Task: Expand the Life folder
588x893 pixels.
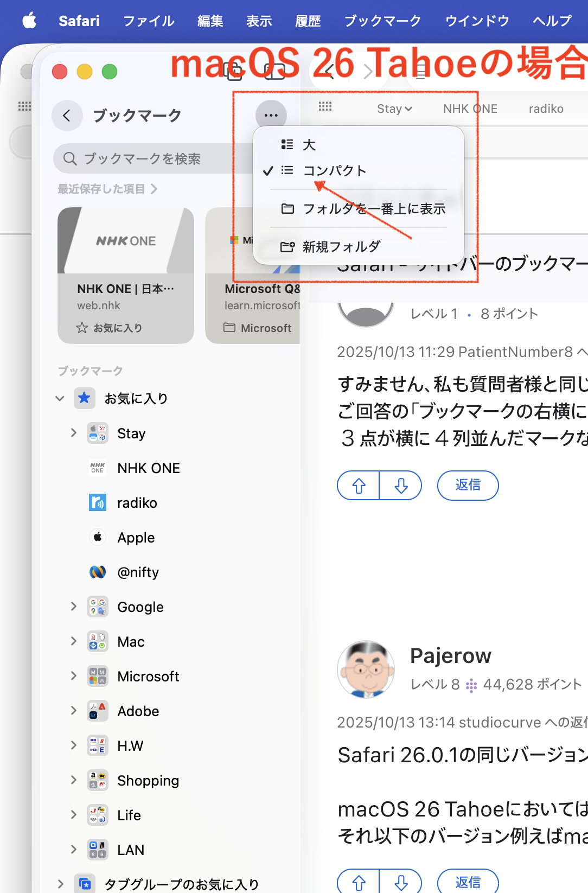Action: (x=74, y=815)
